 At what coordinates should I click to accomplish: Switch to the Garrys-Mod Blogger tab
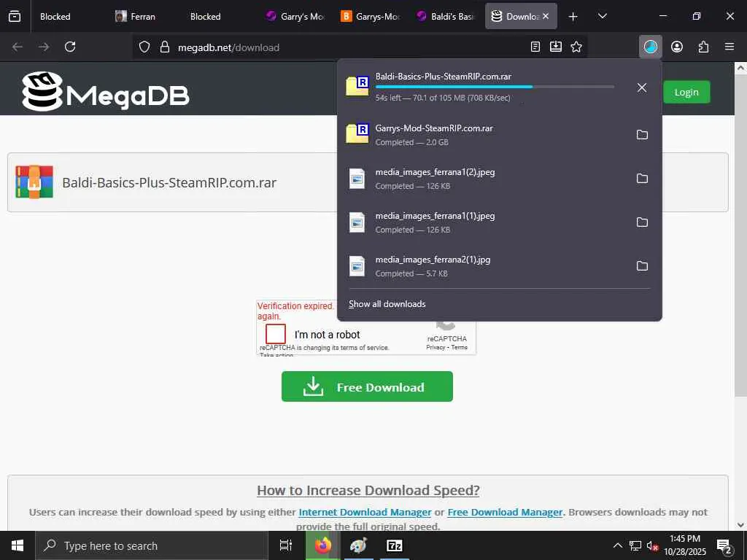(371, 16)
